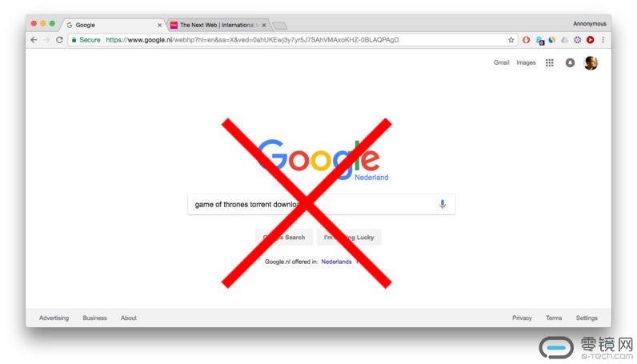Click the browser back arrow
This screenshot has width=637, height=364.
34,40
